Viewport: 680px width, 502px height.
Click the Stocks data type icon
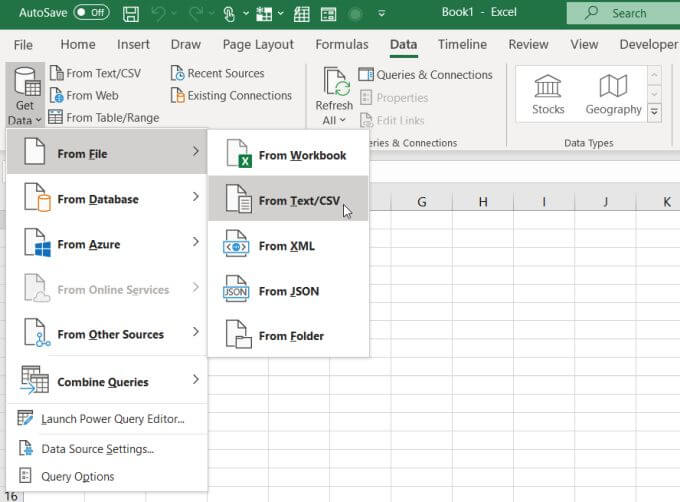pos(548,94)
